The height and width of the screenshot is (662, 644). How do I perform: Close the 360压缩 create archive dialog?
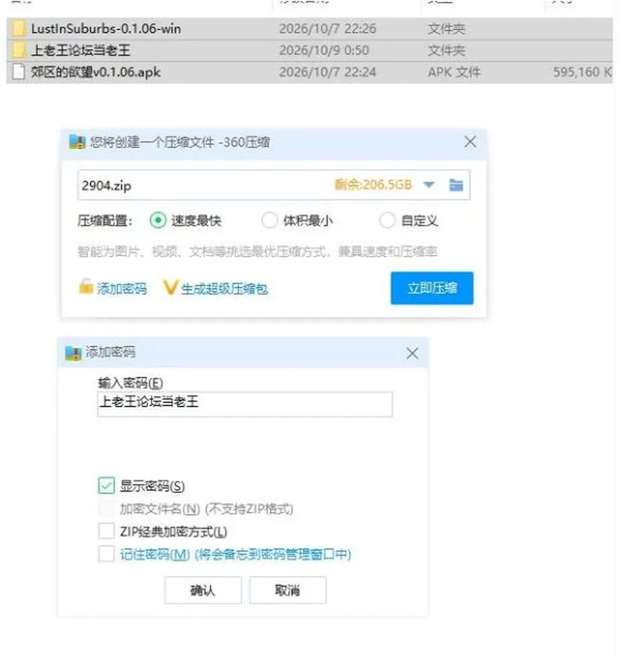[x=470, y=142]
